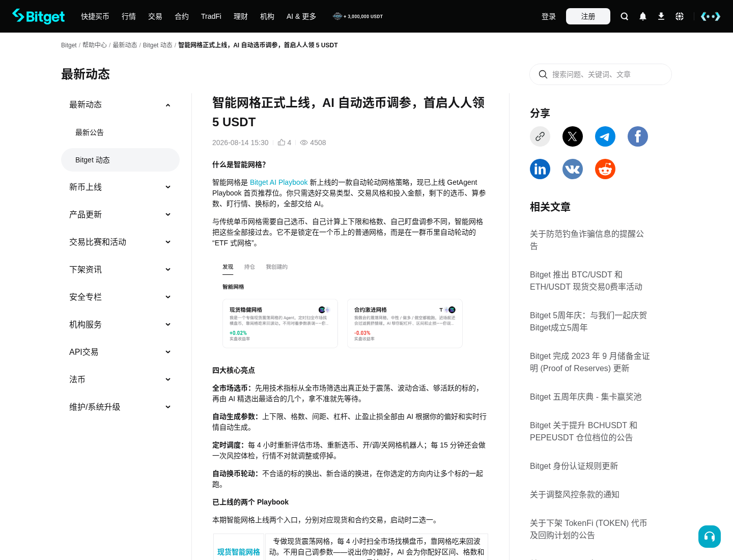Viewport: 733px width, 560px height.
Task: Open 交易 menu in top navigation
Action: pos(155,16)
